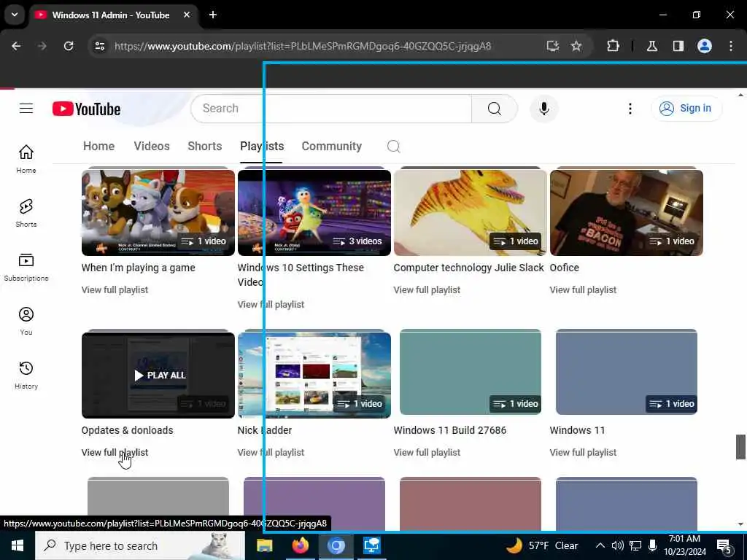747x560 pixels.
Task: Open a new browser tab
Action: click(213, 15)
